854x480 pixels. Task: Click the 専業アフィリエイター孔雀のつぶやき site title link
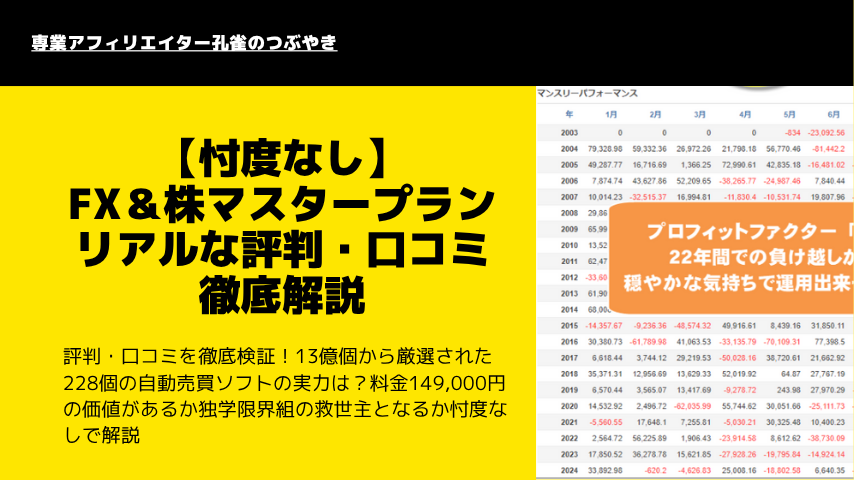point(183,43)
